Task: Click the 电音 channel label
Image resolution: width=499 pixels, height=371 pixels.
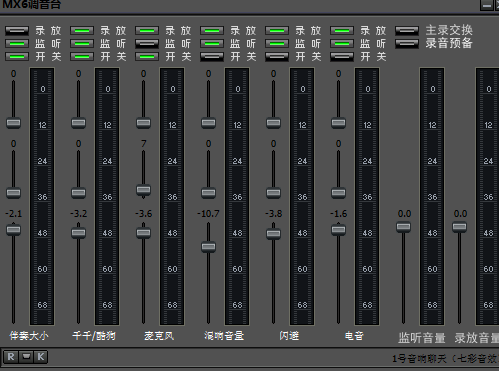Action: tap(354, 336)
